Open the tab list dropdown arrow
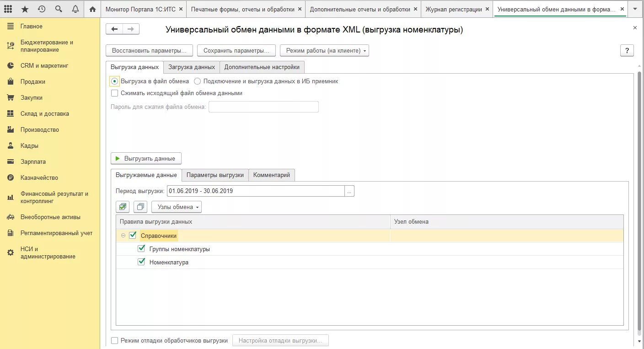The image size is (644, 349). 635,9
